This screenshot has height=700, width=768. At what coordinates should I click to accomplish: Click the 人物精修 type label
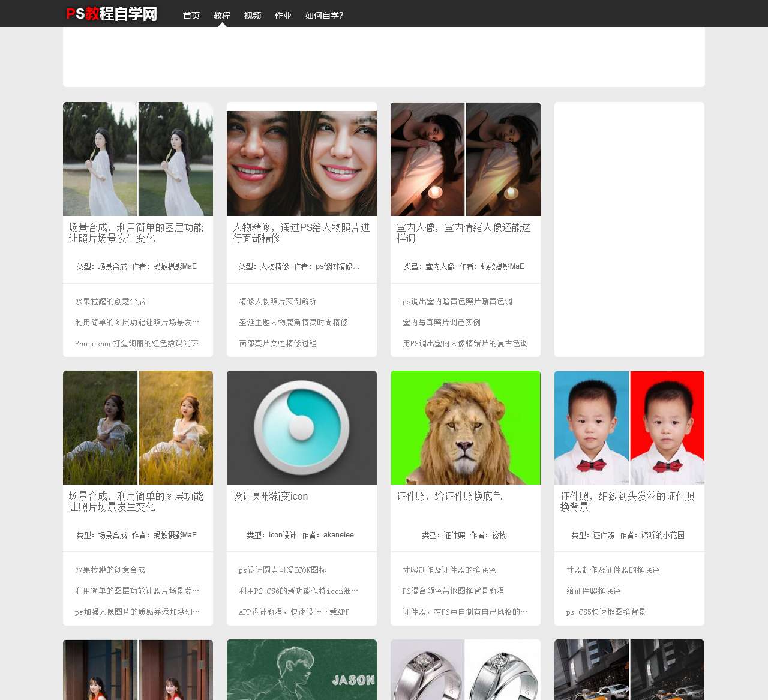pos(275,266)
